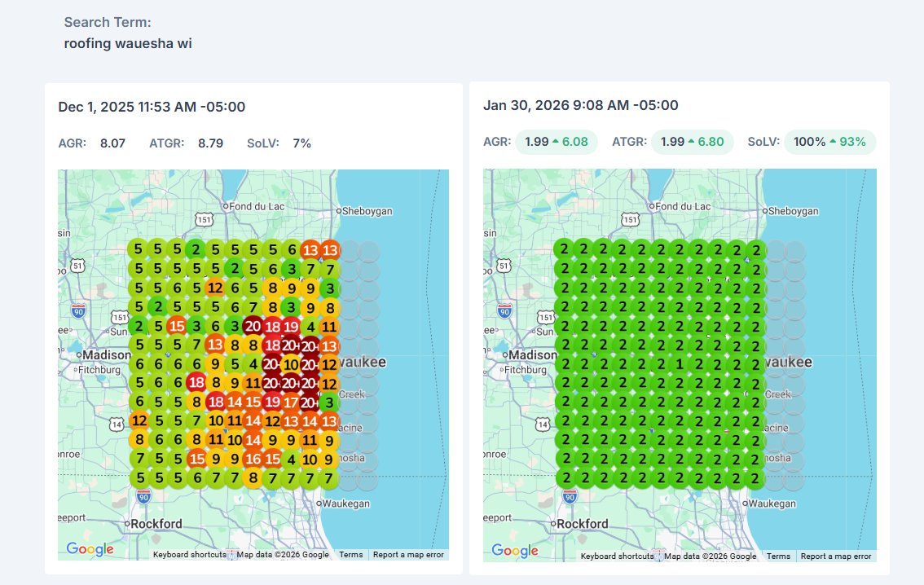This screenshot has height=585, width=924.
Task: Select the orange "16" marker on Dec 1 map
Action: [x=253, y=459]
